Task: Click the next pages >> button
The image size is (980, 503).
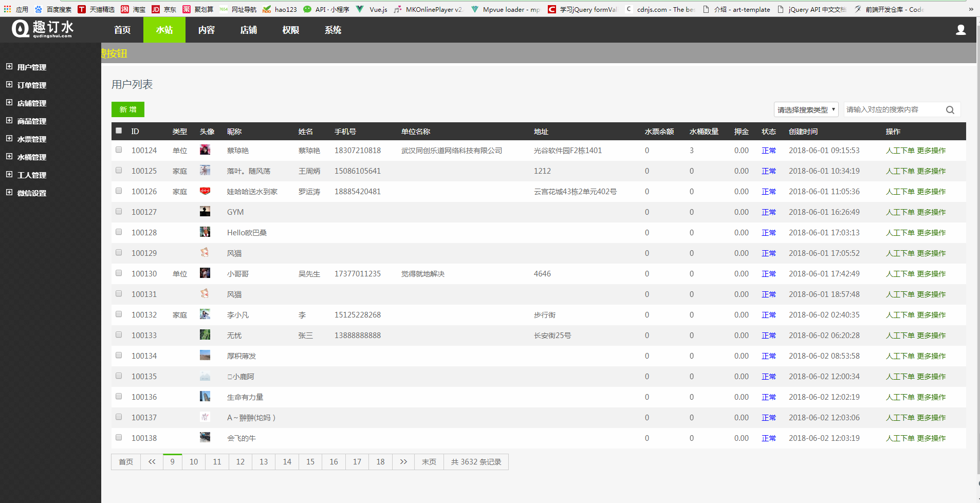Action: pos(403,462)
